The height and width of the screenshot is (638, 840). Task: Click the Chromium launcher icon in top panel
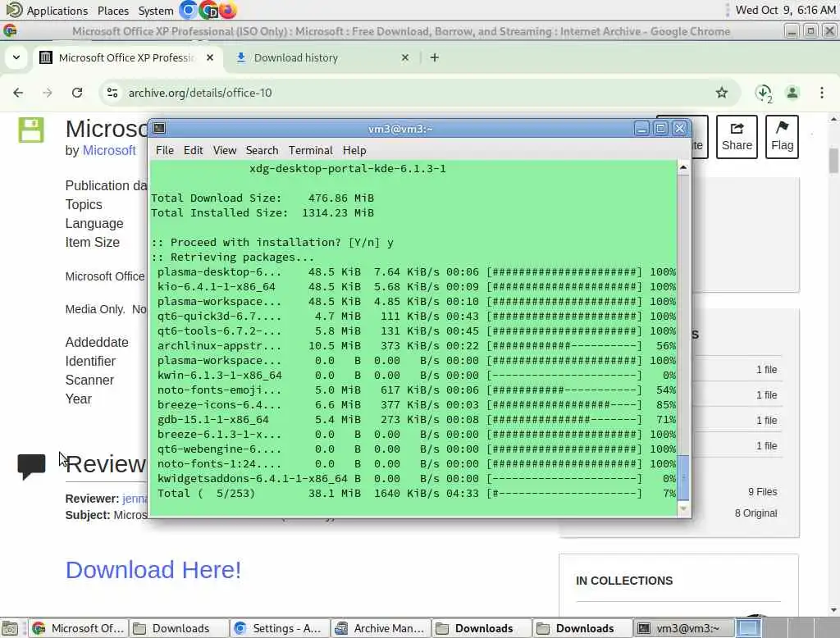tap(188, 10)
